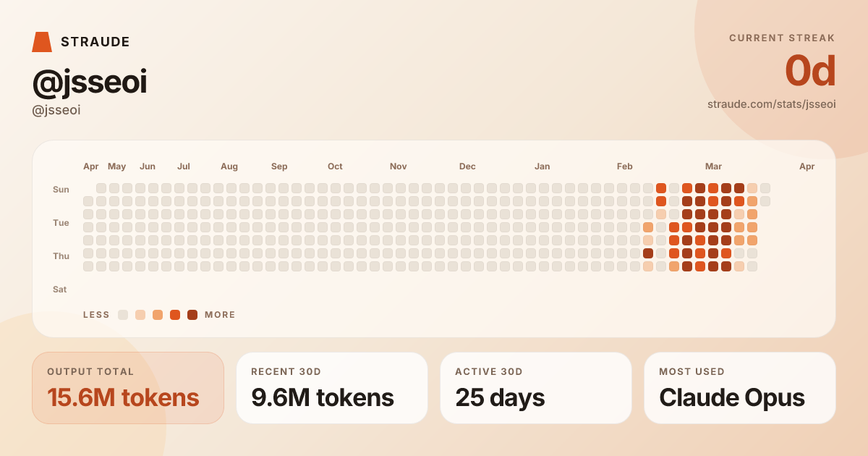868x456 pixels.
Task: Select the bright orange legend swatch
Action: pos(175,315)
